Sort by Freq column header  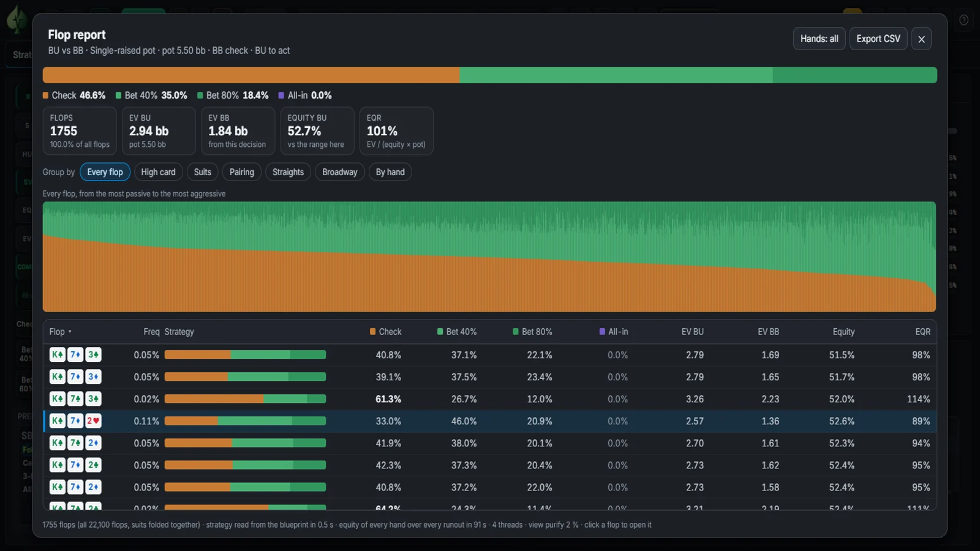[151, 332]
